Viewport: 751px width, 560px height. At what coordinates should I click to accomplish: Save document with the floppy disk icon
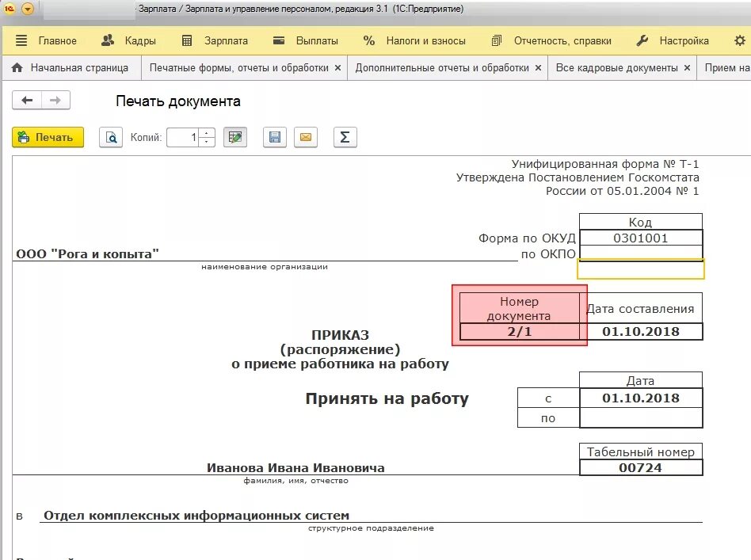coord(275,137)
